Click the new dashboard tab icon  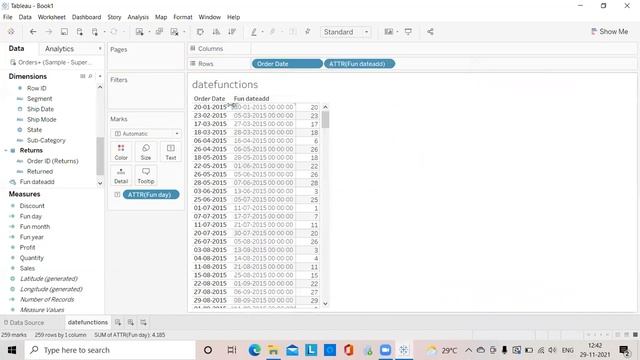click(131, 322)
